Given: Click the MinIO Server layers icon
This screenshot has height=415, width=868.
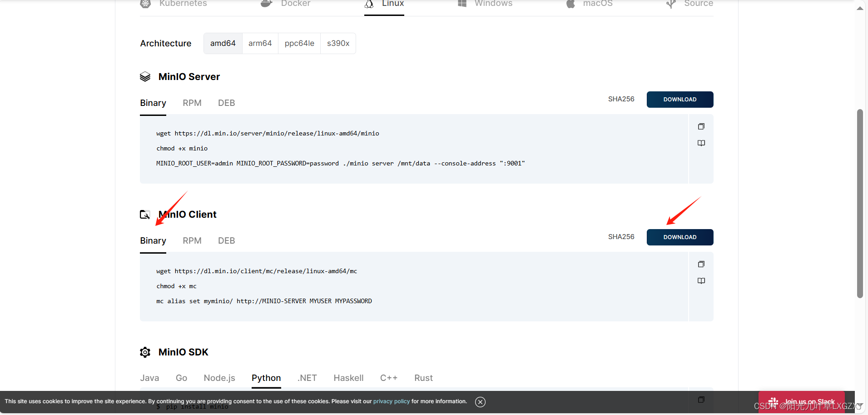Looking at the screenshot, I should click(145, 77).
